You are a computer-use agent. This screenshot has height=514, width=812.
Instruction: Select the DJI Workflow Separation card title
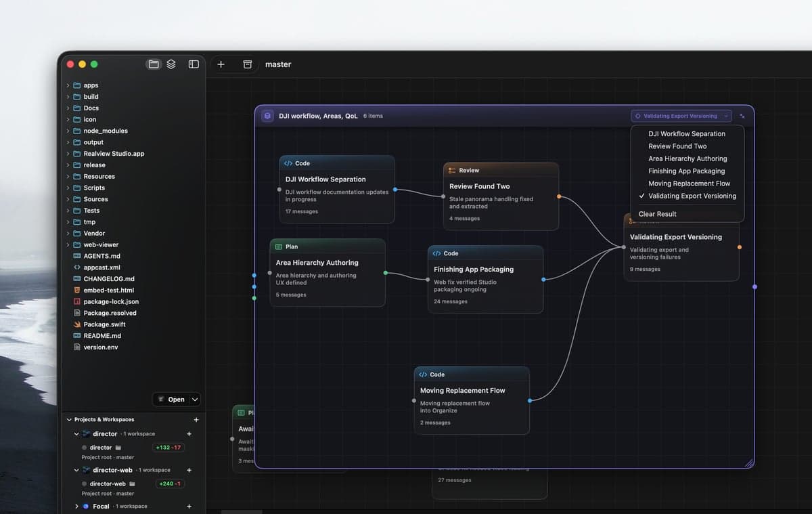[x=325, y=179]
